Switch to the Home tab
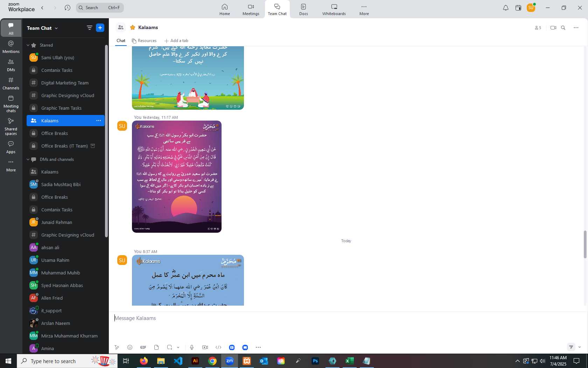The width and height of the screenshot is (588, 368). 225,9
